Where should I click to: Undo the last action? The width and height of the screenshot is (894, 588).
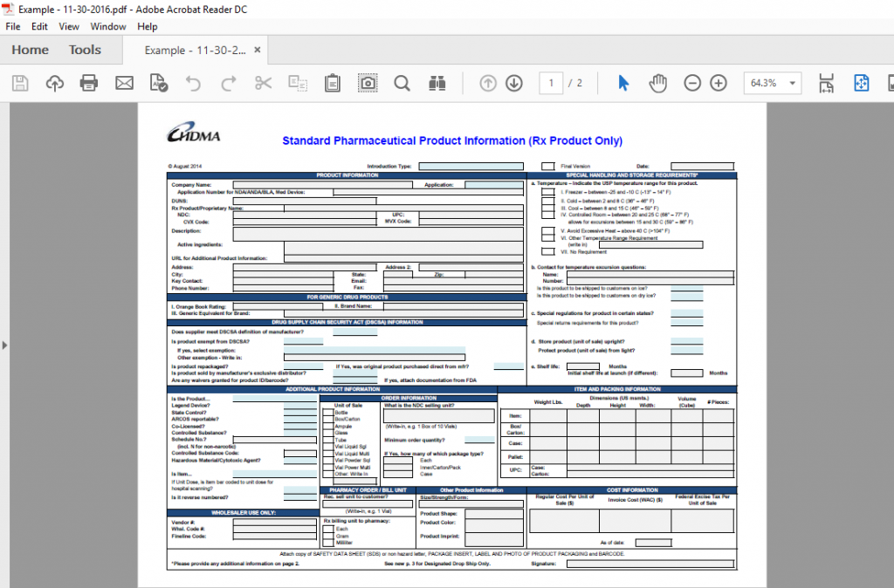[192, 83]
